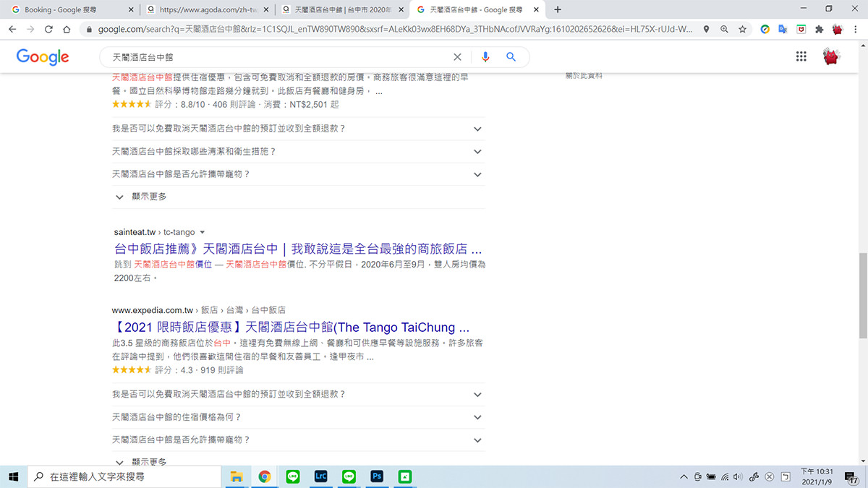Switch to the Booking Google search tab
Viewport: 868px width, 488px height.
(x=65, y=10)
